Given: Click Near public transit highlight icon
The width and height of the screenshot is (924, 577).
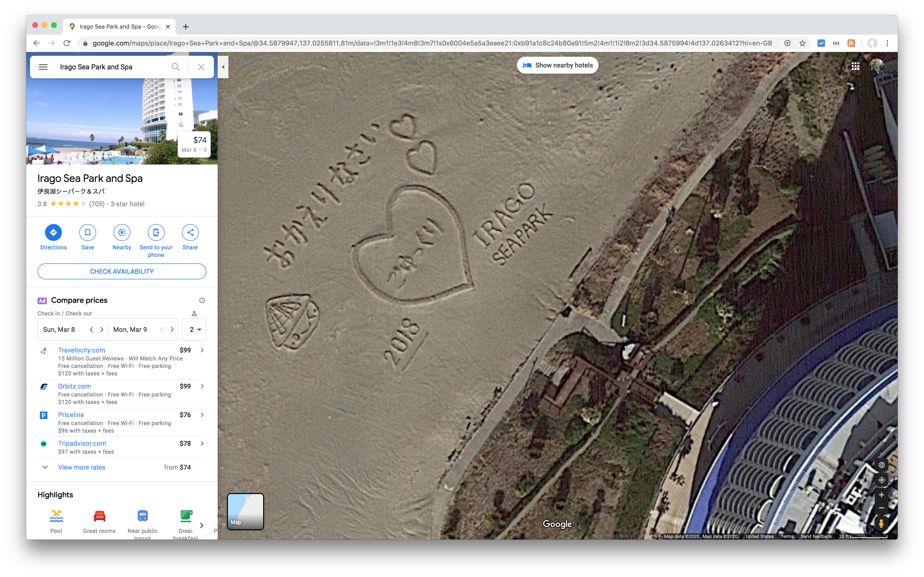Looking at the screenshot, I should click(x=142, y=516).
